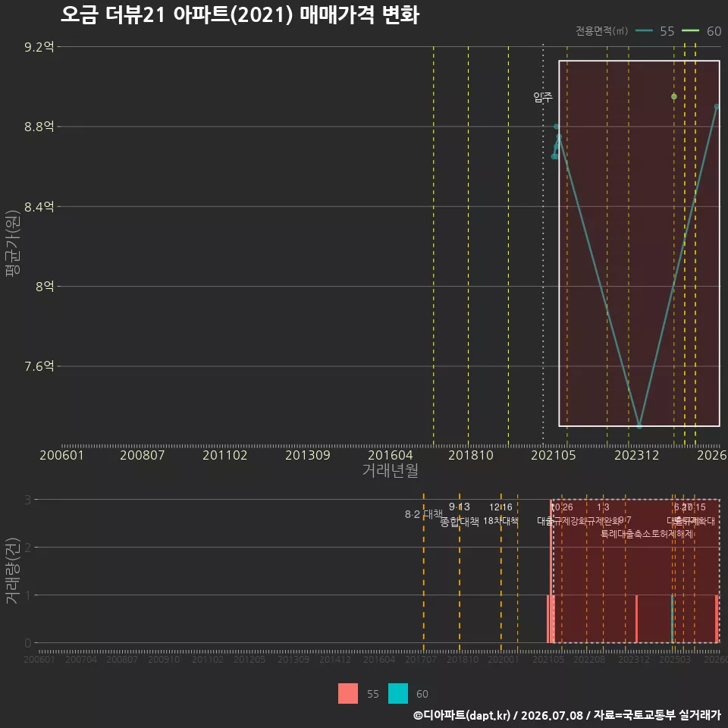
Task: Click '201412' on the volume chart x-axis
Action: 334,659
